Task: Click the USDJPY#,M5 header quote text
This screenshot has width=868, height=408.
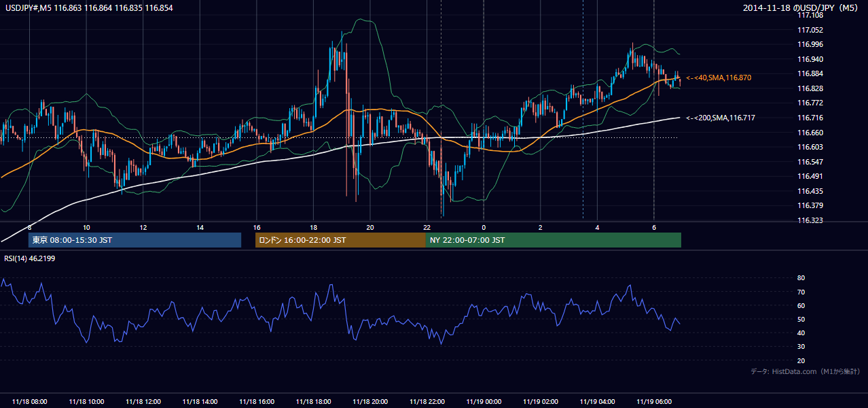Action: click(88, 7)
